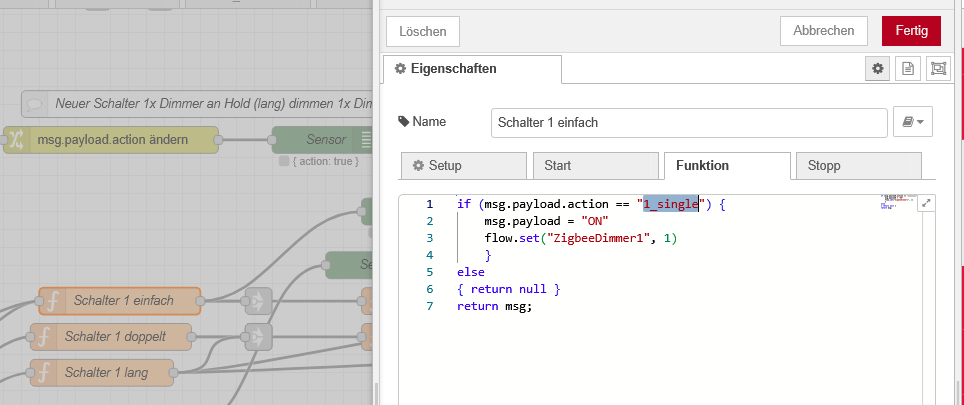Expand the code editor to full size
964x405 pixels.
pos(926,203)
